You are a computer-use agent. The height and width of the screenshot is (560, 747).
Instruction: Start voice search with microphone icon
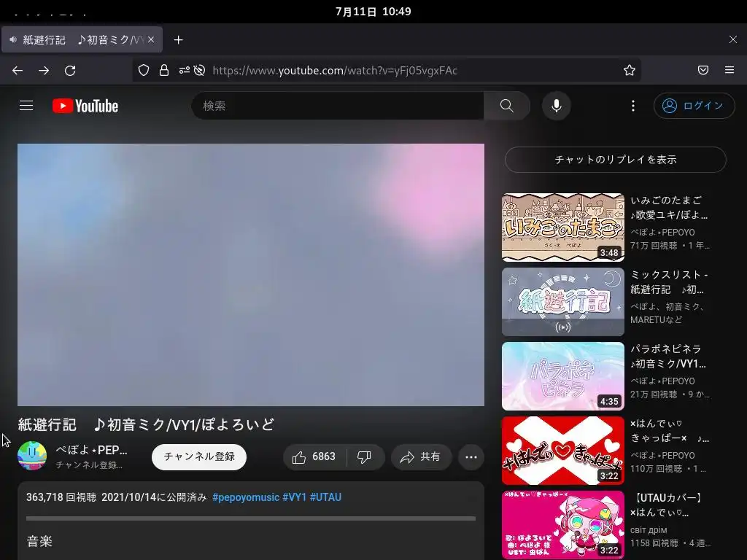coord(556,106)
